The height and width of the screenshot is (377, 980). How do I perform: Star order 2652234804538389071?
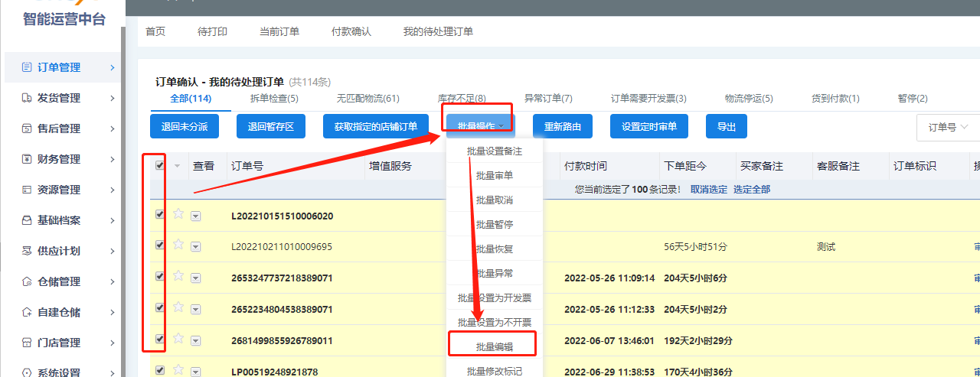[178, 307]
